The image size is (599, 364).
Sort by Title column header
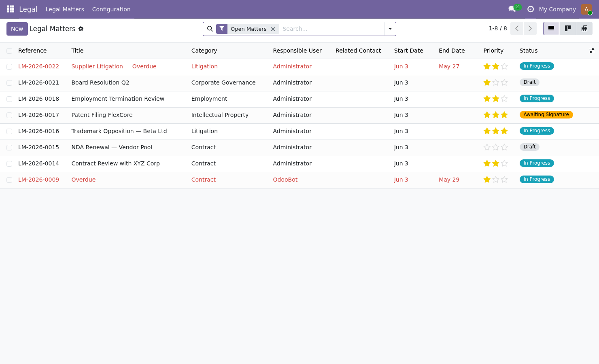77,51
